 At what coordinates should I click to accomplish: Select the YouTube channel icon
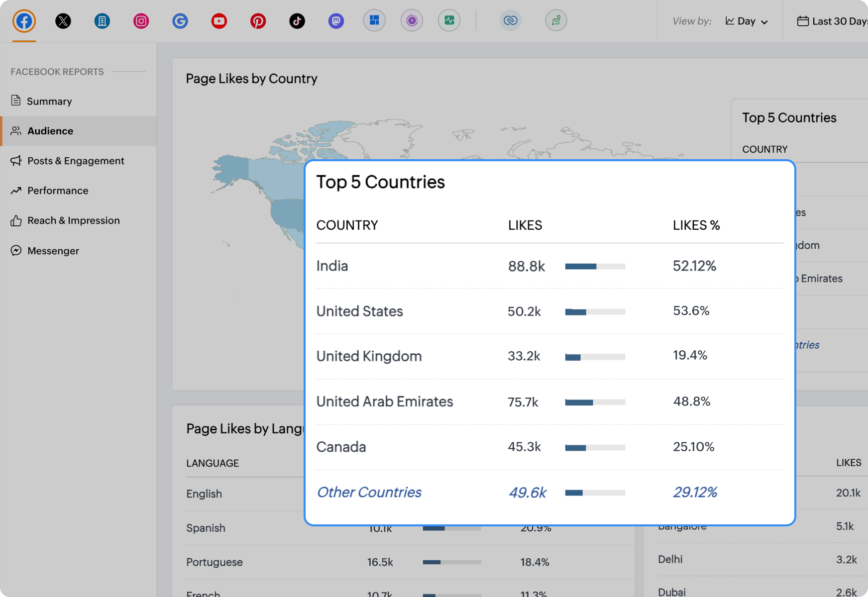[219, 21]
